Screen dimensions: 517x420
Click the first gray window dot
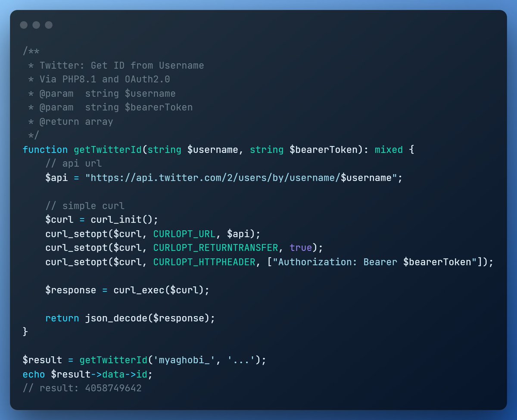click(24, 25)
